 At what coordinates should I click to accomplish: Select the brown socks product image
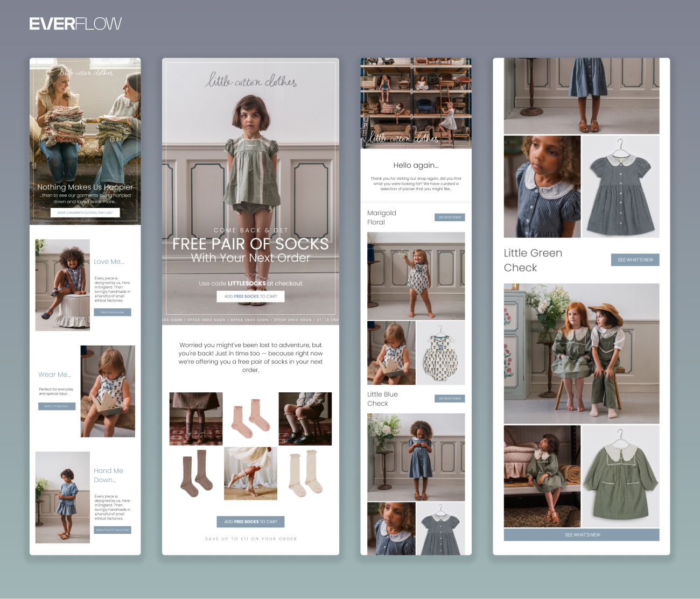point(196,474)
